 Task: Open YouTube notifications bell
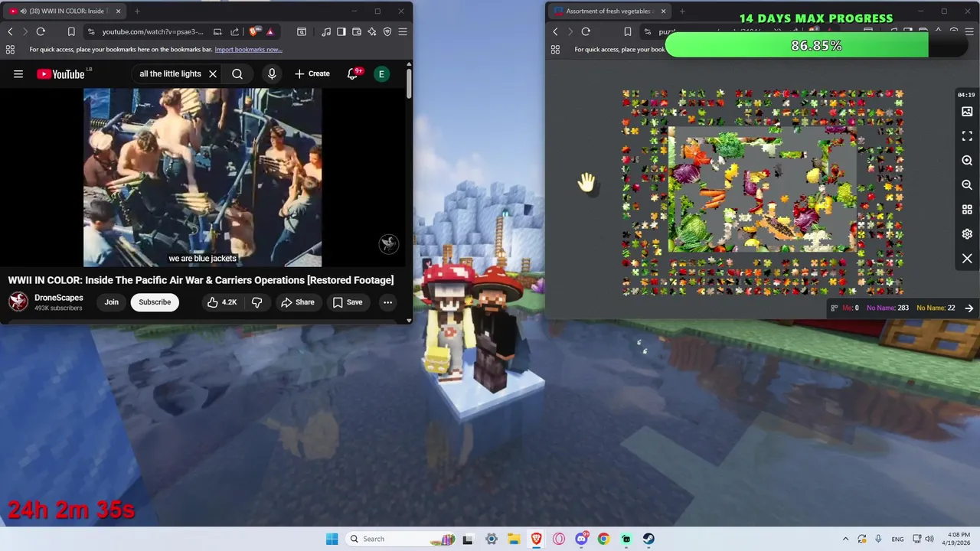353,74
